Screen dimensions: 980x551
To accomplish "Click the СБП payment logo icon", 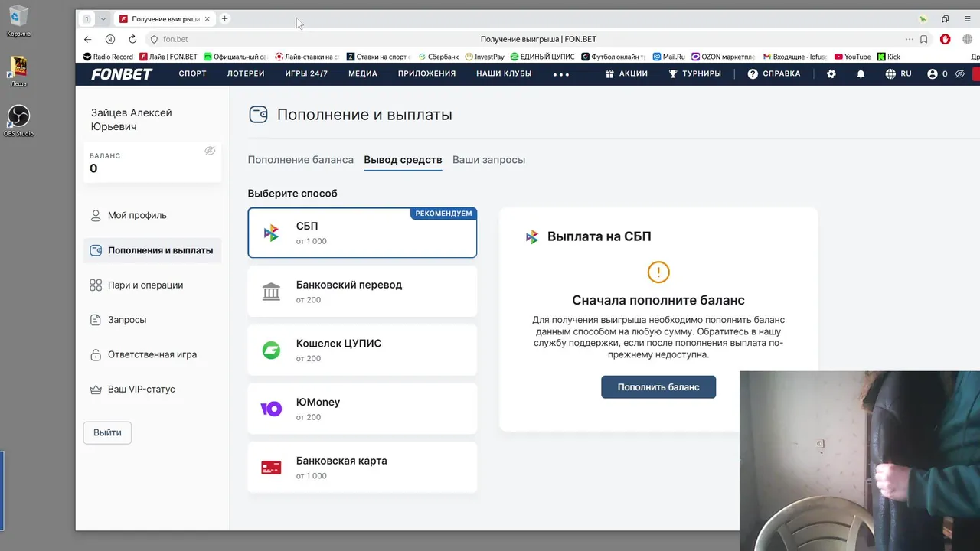I will click(x=271, y=233).
